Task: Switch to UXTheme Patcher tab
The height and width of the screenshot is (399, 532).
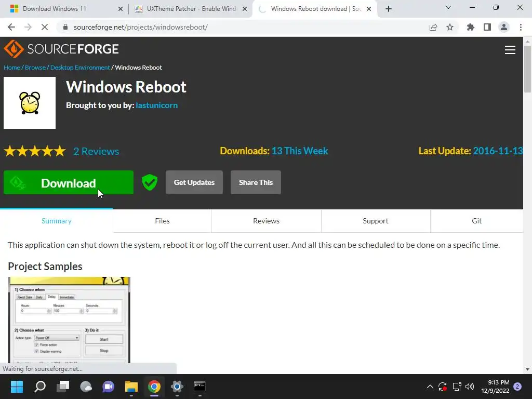Action: point(192,9)
